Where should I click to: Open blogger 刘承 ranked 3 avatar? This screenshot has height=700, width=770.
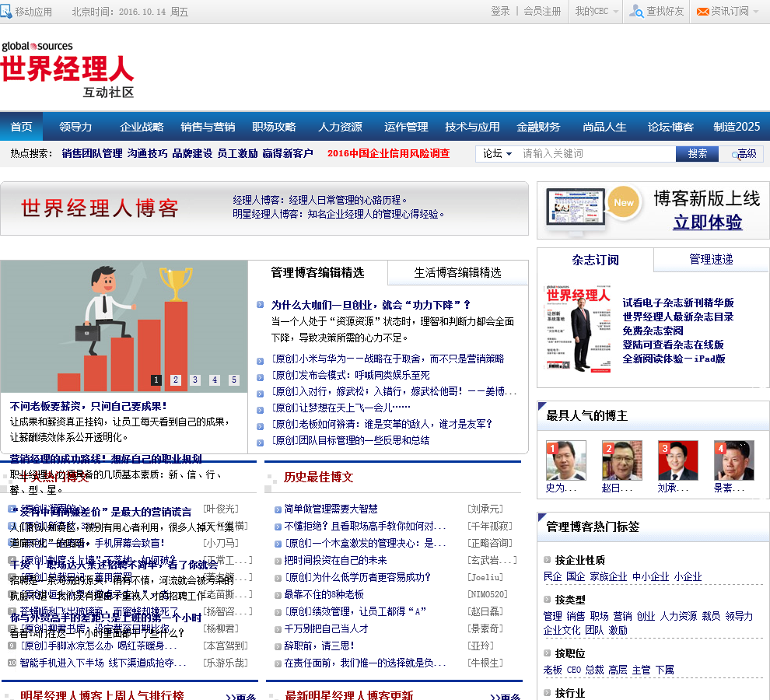click(677, 460)
